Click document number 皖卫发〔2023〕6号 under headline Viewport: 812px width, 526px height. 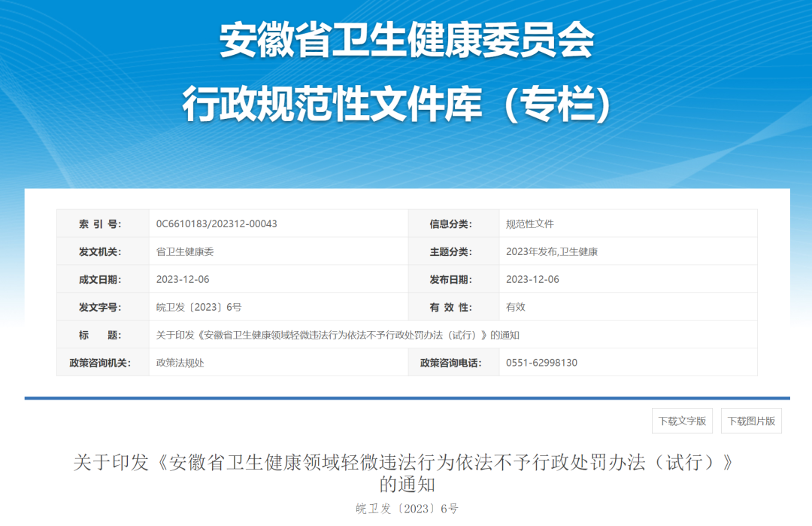pyautogui.click(x=407, y=509)
